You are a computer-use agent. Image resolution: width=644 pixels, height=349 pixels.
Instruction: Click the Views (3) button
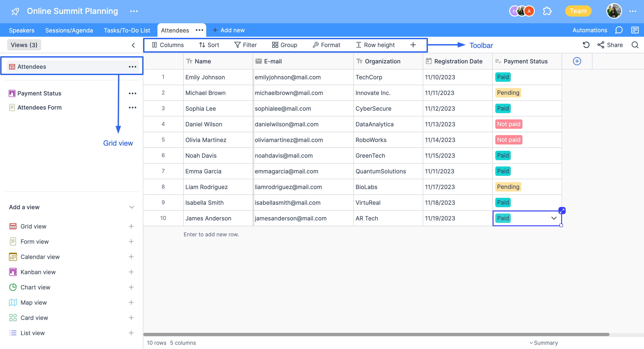(24, 45)
